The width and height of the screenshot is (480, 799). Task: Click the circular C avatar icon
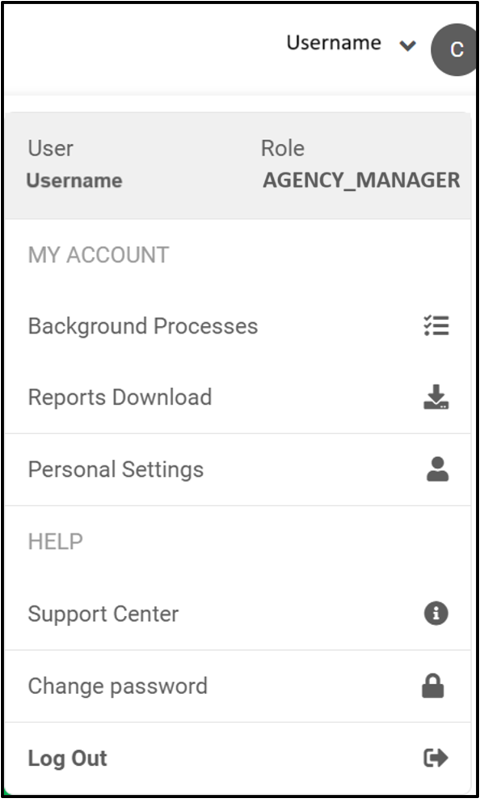pyautogui.click(x=455, y=49)
